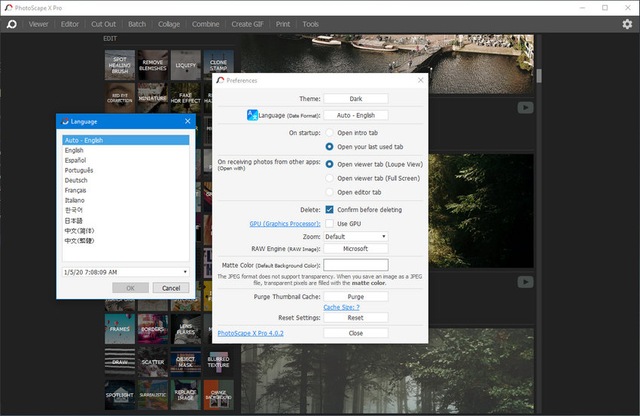The width and height of the screenshot is (640, 416).
Task: Open the Create GIF tab
Action: 249,24
